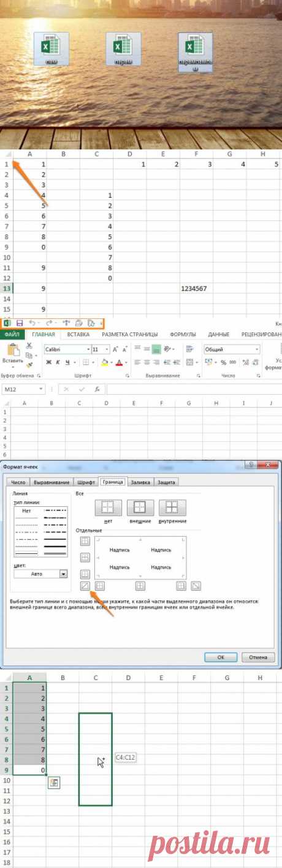
Task: Choose the внутренние inner border preset
Action: tap(173, 507)
